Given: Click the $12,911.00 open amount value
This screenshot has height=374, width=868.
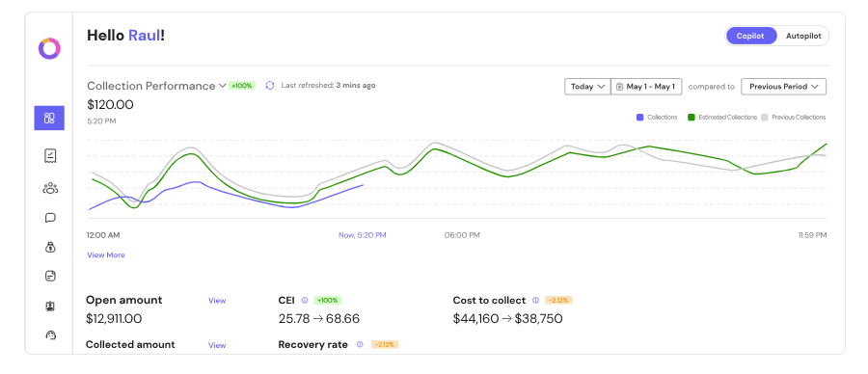Looking at the screenshot, I should coord(114,319).
